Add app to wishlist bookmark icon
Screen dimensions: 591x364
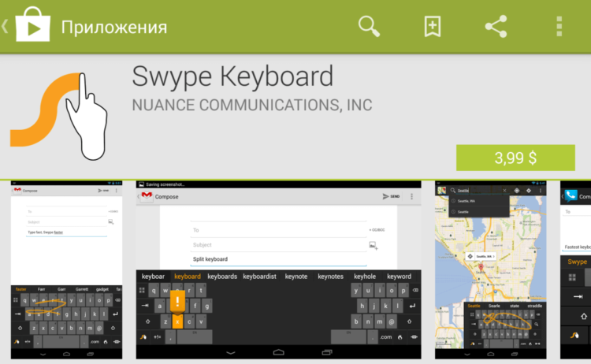pyautogui.click(x=433, y=26)
